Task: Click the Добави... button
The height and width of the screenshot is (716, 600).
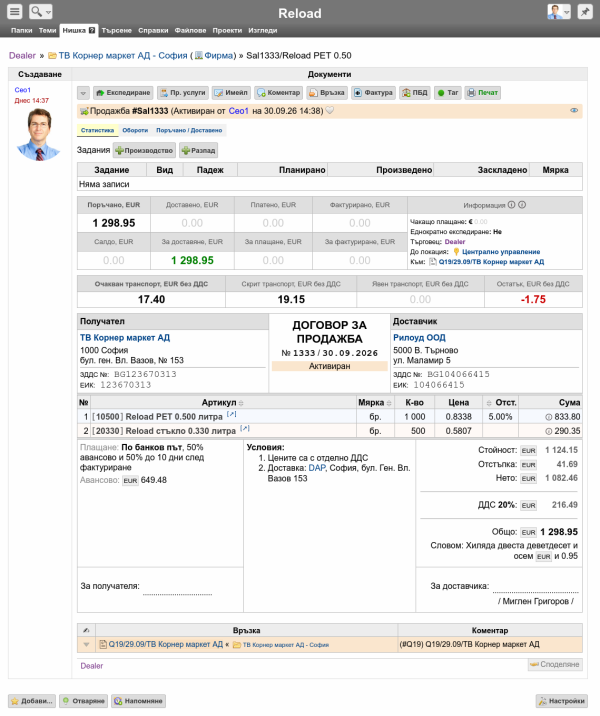Action: tap(32, 701)
